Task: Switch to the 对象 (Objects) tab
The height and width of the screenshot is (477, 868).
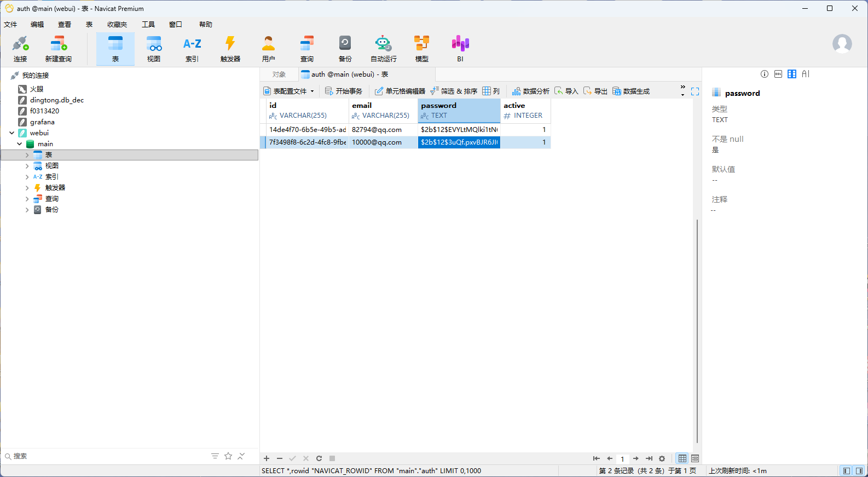Action: coord(279,74)
